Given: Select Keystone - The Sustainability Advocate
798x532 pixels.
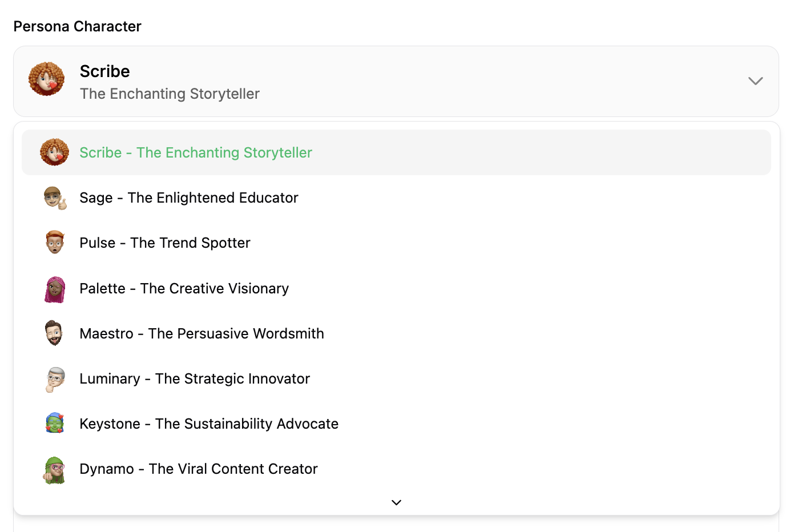Looking at the screenshot, I should point(209,424).
